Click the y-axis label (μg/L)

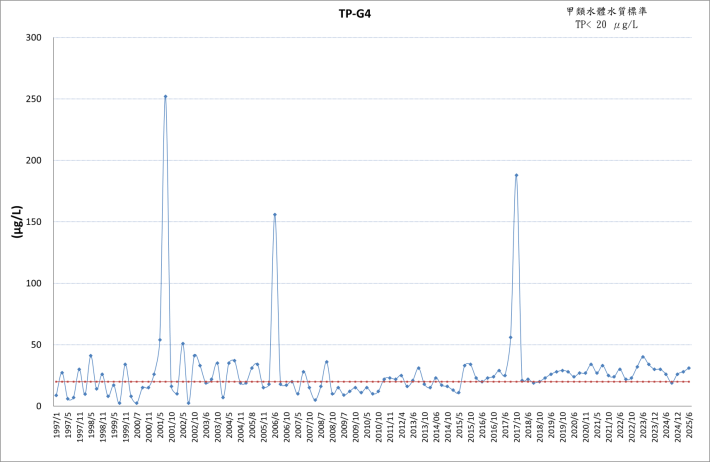click(17, 221)
